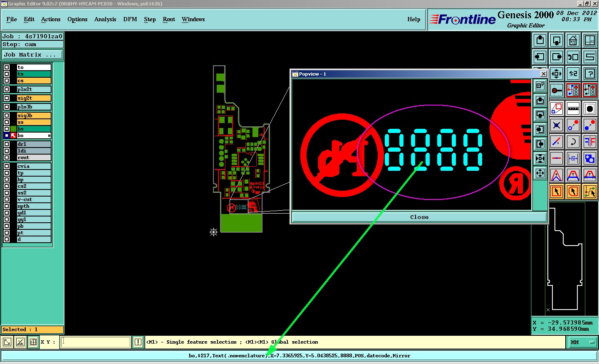The height and width of the screenshot is (364, 599).
Task: Click the 'Selected : 1' status text
Action: click(20, 330)
